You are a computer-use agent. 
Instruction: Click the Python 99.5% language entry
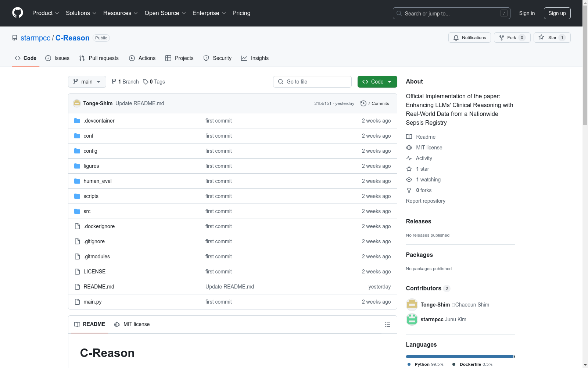pos(426,364)
